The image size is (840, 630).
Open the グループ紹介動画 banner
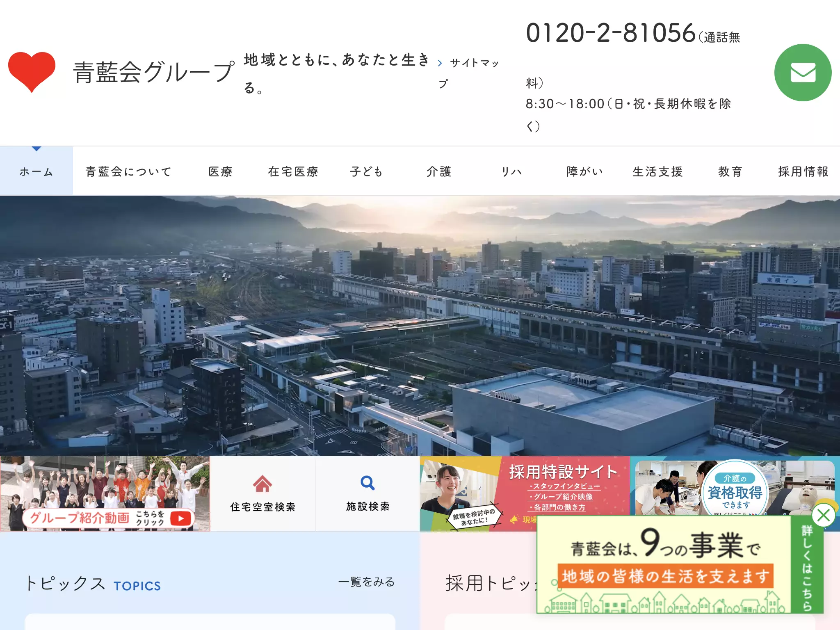105,494
